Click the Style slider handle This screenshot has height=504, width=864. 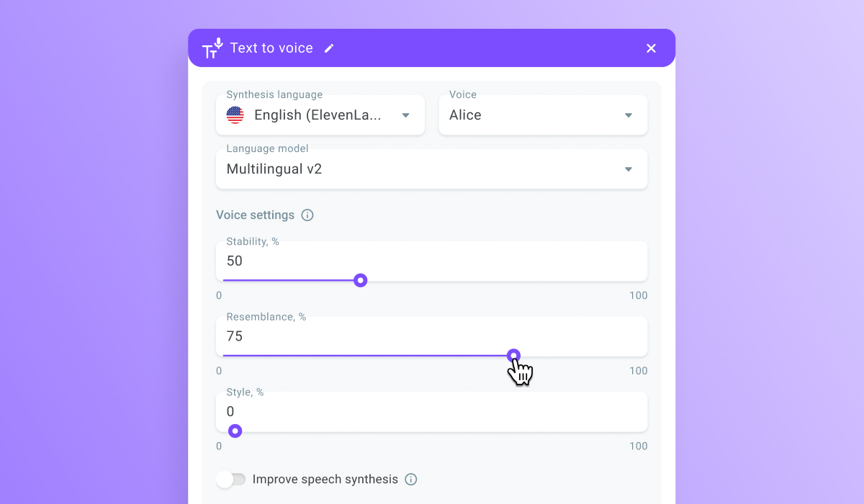pos(235,431)
